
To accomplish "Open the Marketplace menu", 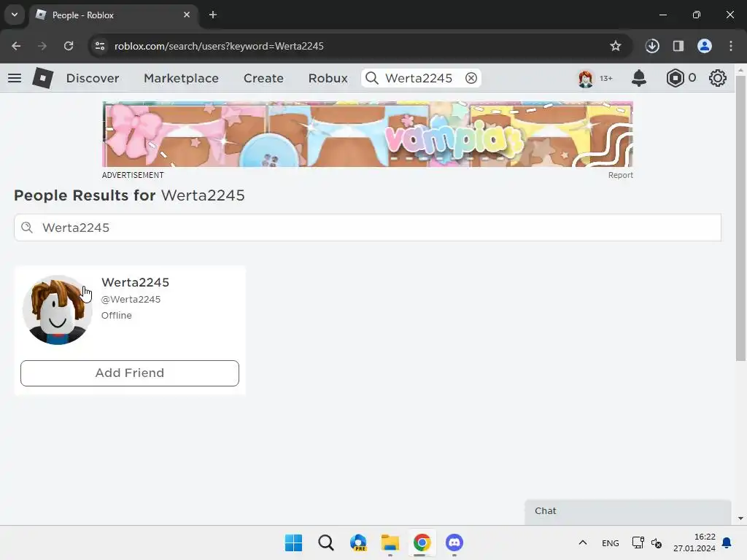I will (x=181, y=78).
